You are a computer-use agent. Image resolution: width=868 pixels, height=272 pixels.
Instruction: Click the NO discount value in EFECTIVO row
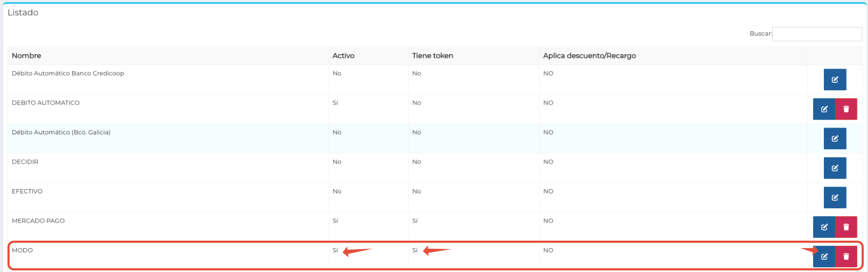(548, 191)
